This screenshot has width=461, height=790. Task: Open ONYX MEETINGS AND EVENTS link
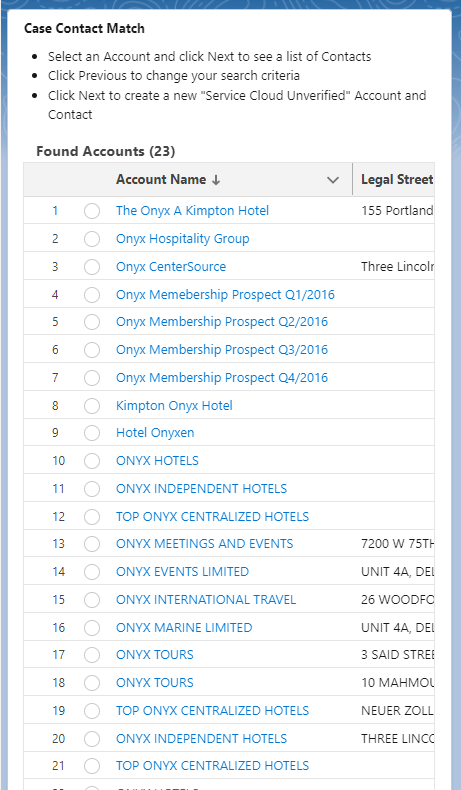click(205, 544)
